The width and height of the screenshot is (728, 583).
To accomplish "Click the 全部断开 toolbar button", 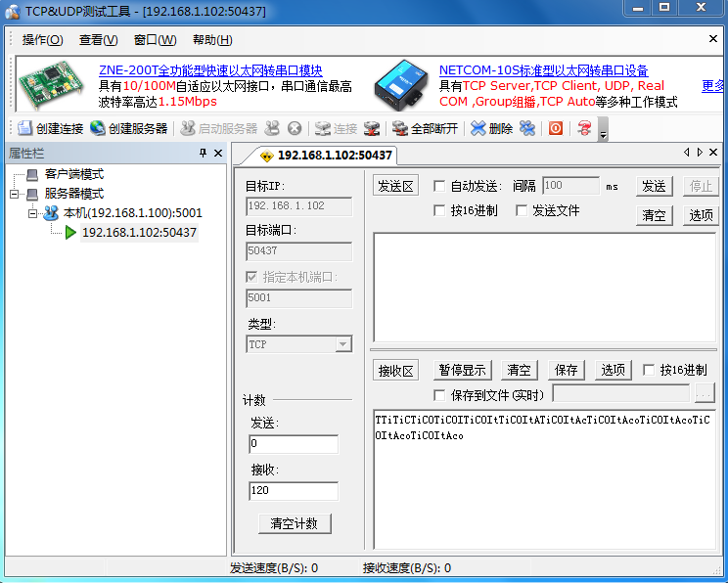I will 425,128.
